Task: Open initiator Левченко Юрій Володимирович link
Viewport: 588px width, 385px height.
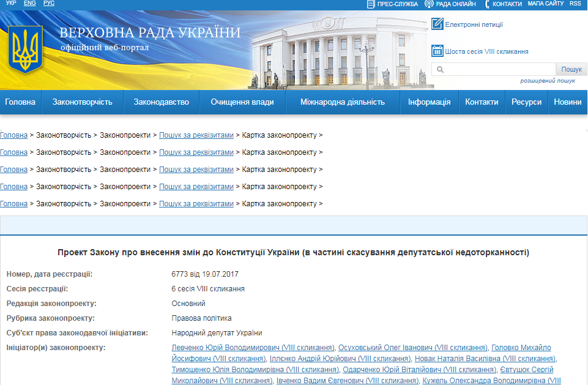Action: [x=253, y=348]
